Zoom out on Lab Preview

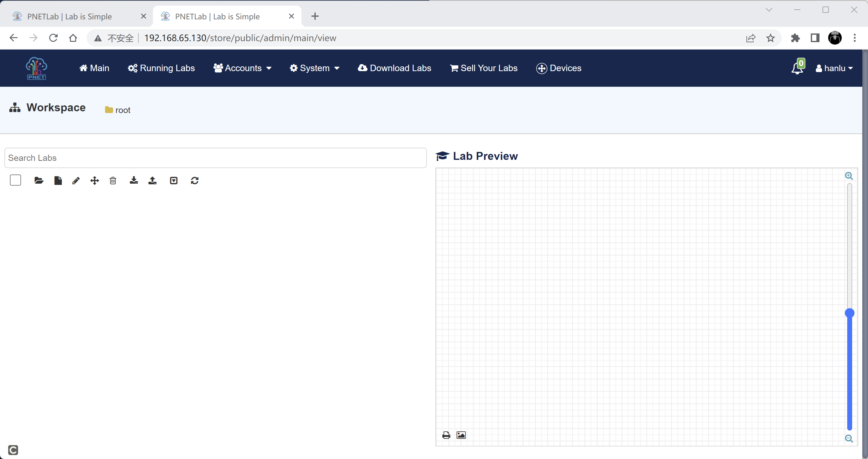849,438
